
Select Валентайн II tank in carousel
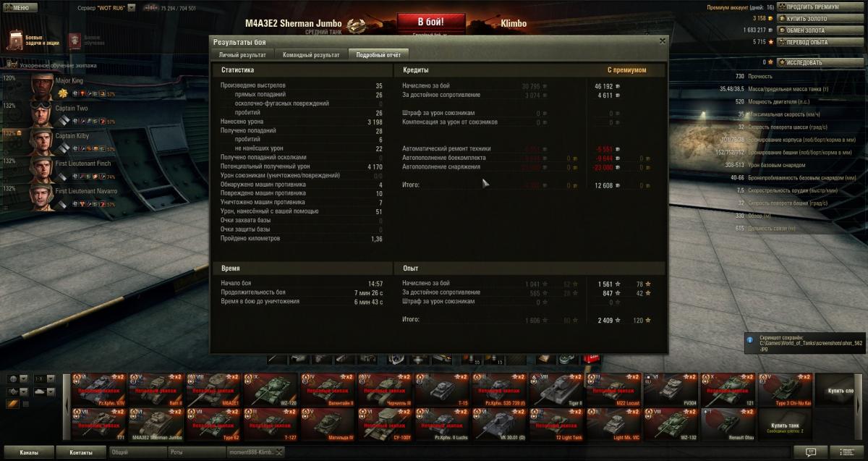point(328,389)
